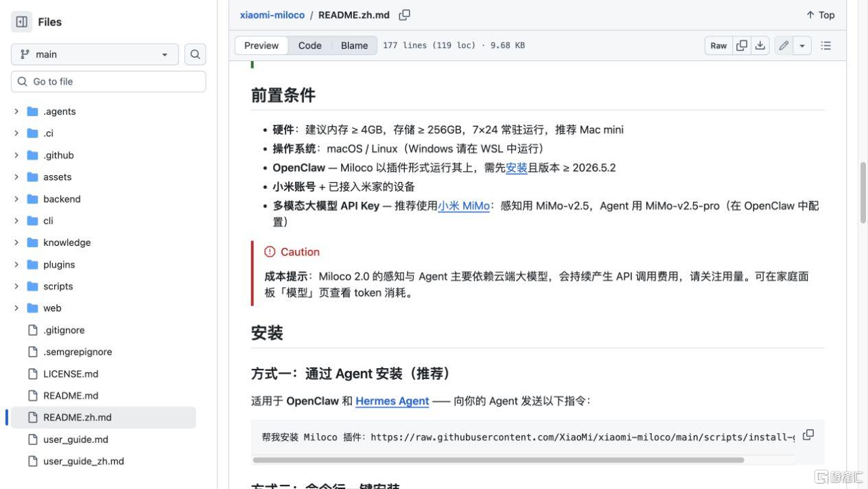
Task: Click the assets folder icon
Action: [32, 177]
